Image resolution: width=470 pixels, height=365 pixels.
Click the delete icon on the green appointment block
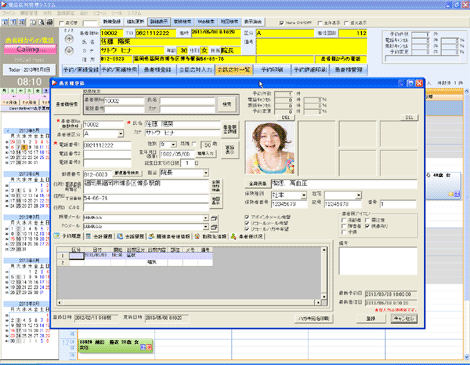point(149,347)
